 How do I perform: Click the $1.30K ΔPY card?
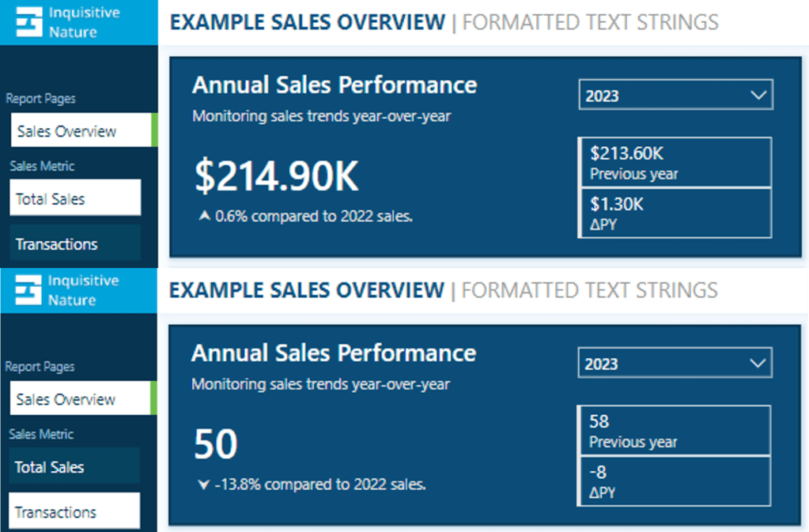point(675,213)
